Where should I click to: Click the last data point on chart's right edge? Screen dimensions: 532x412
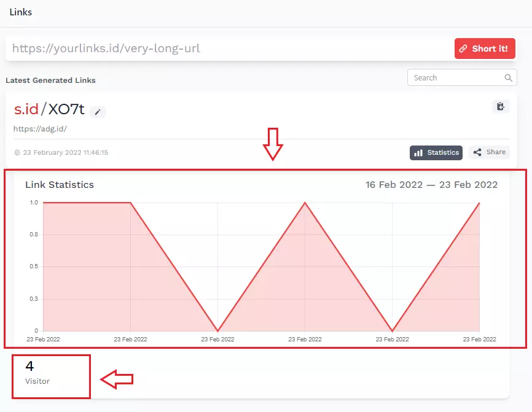(x=479, y=203)
